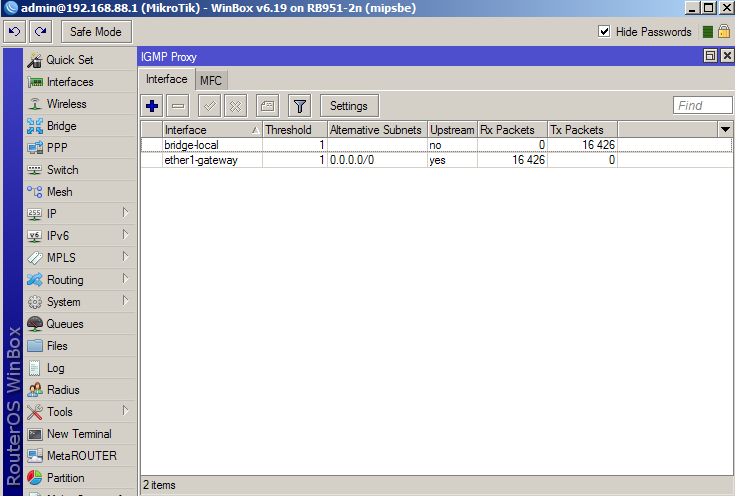Sort by the Rx Packets column header
Image resolution: width=735 pixels, height=496 pixels.
click(512, 130)
